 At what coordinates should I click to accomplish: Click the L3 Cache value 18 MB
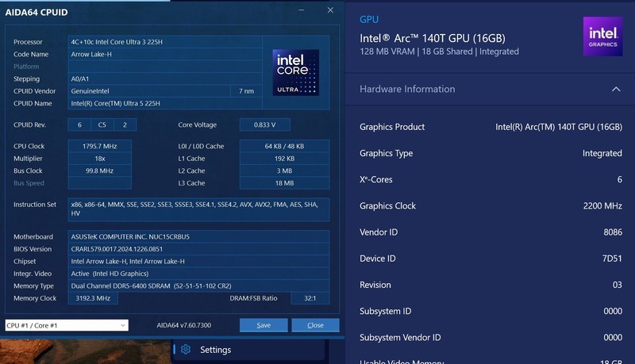(x=284, y=183)
